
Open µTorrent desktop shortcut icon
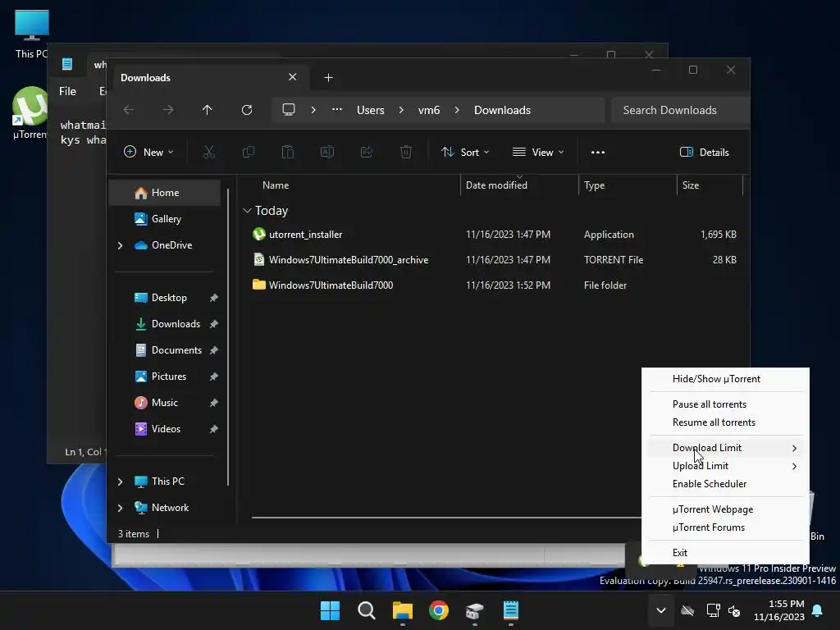tap(30, 113)
